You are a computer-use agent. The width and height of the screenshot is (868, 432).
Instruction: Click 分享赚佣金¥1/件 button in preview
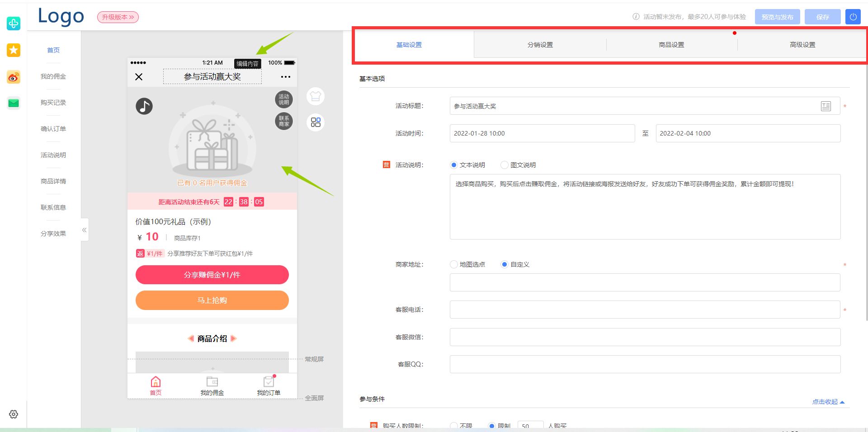point(212,275)
